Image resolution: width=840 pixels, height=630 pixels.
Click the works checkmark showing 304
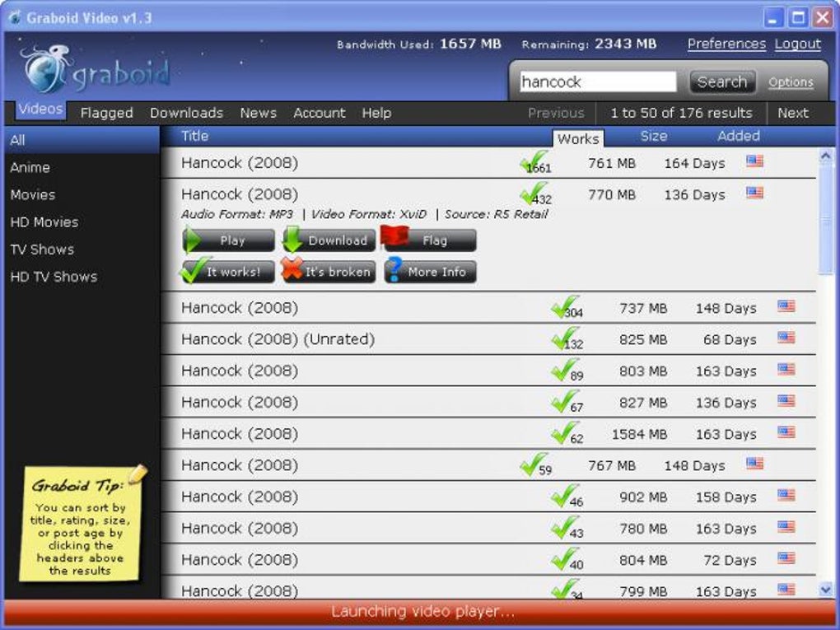coord(567,307)
